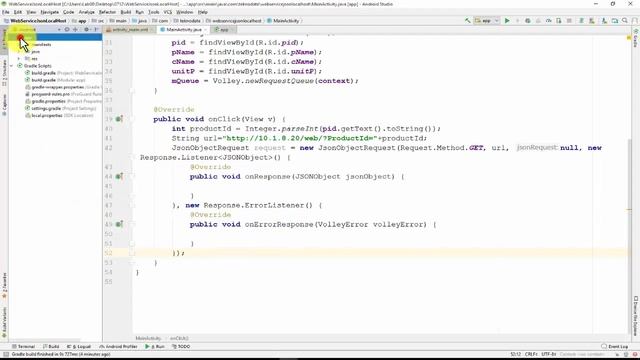Image resolution: width=640 pixels, height=360 pixels.
Task: Open proguard-rules.pro file
Action: point(63,94)
